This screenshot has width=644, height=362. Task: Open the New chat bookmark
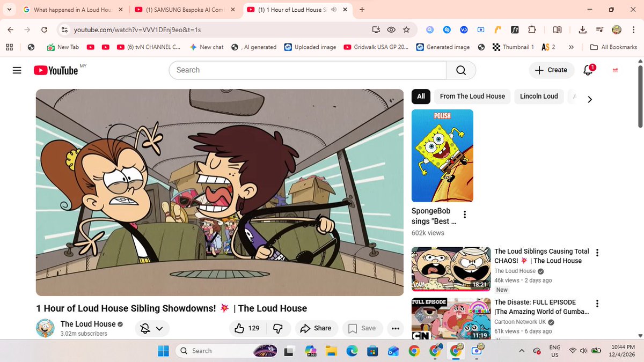pyautogui.click(x=207, y=47)
